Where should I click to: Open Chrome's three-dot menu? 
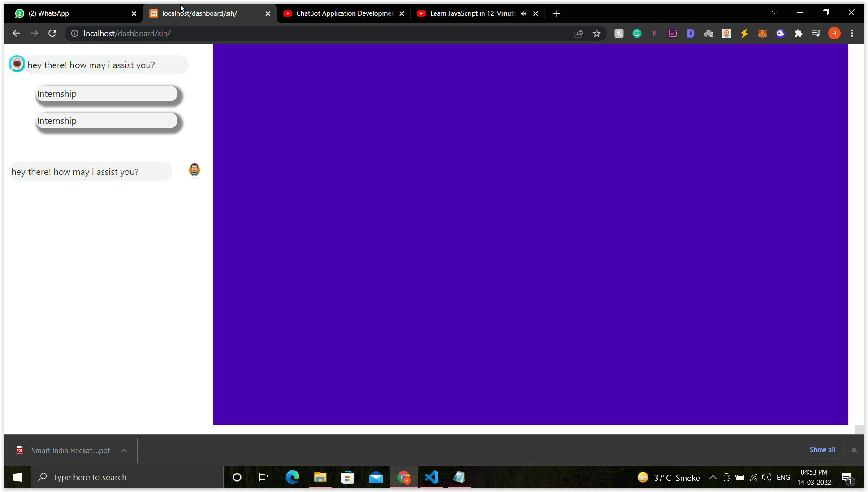[852, 34]
